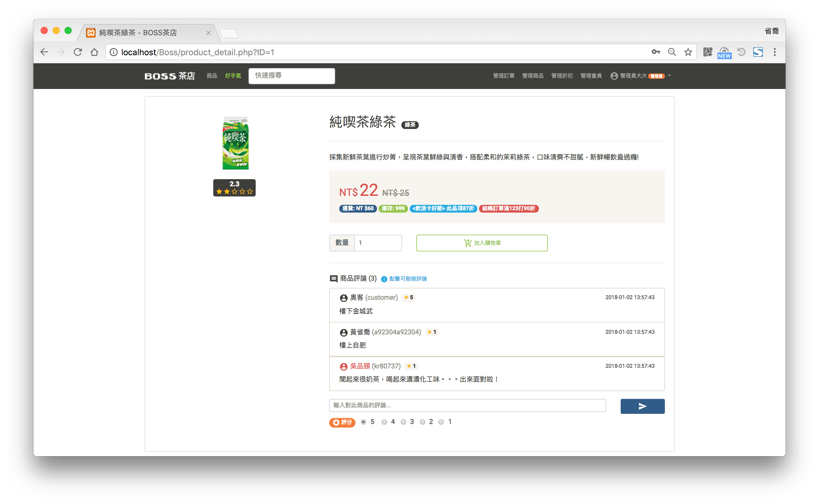Click the 2.3 star rating badge
The image size is (819, 504).
point(234,188)
